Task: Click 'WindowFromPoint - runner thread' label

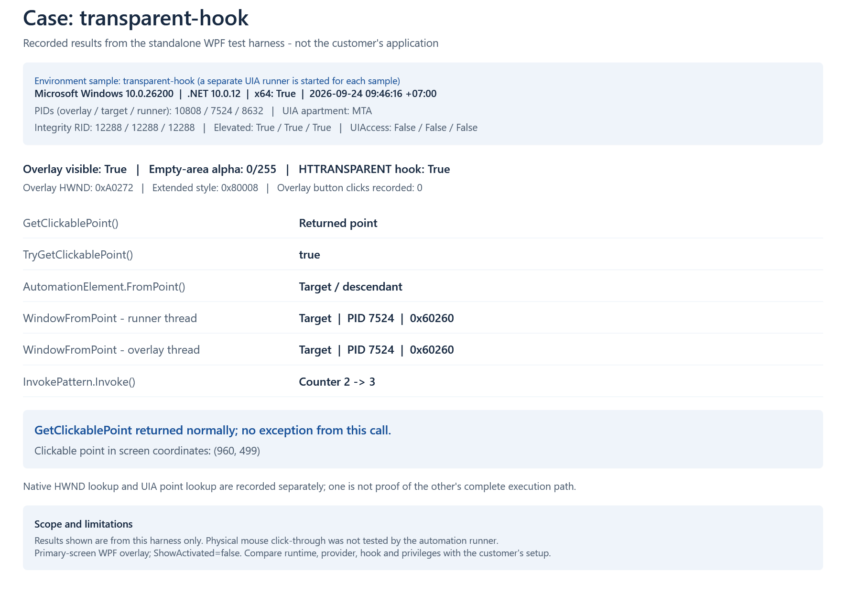Action: (110, 318)
